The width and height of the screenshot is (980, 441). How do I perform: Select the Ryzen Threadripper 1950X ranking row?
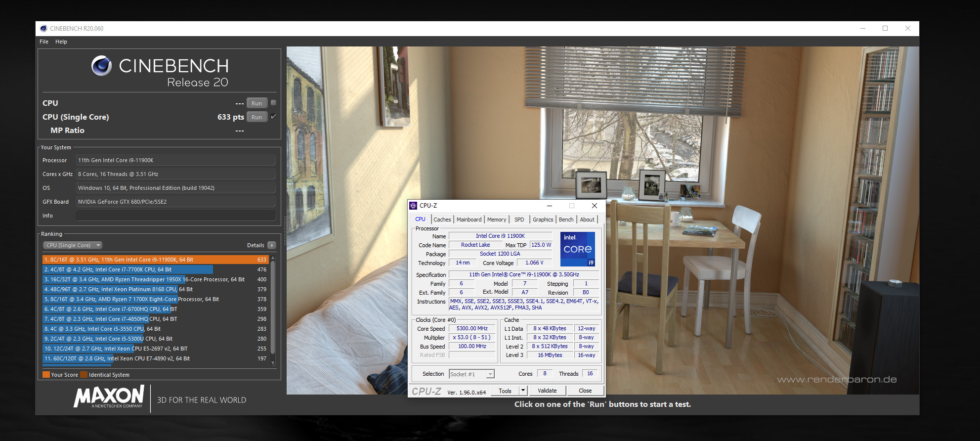point(155,279)
